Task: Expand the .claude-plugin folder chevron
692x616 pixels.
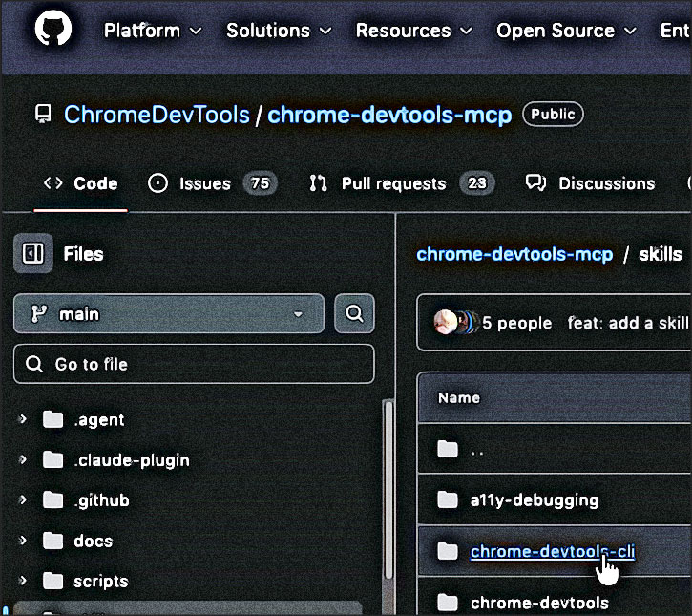Action: click(x=22, y=459)
